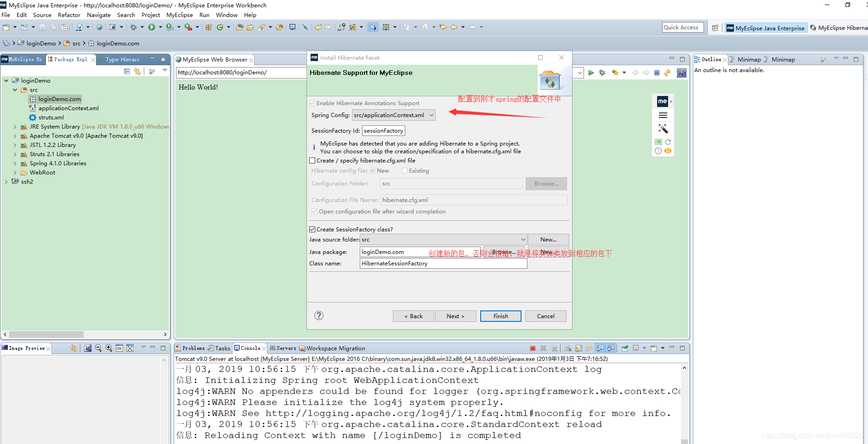
Task: Click the Zoom In icon in Image Preview
Action: pyautogui.click(x=109, y=348)
